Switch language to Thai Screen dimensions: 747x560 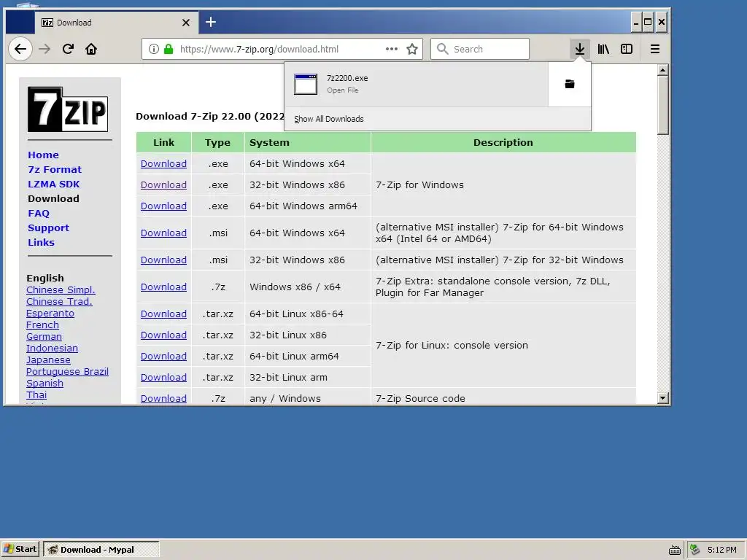(36, 394)
